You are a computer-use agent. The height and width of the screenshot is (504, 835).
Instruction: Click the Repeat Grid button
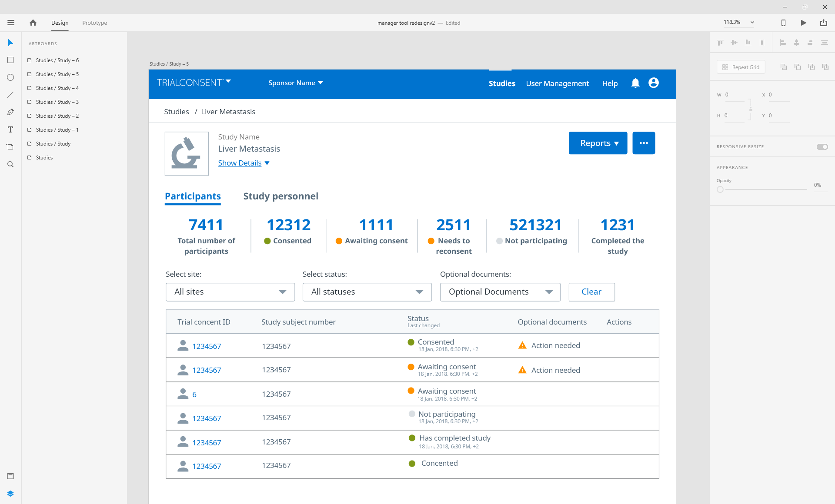click(x=741, y=67)
